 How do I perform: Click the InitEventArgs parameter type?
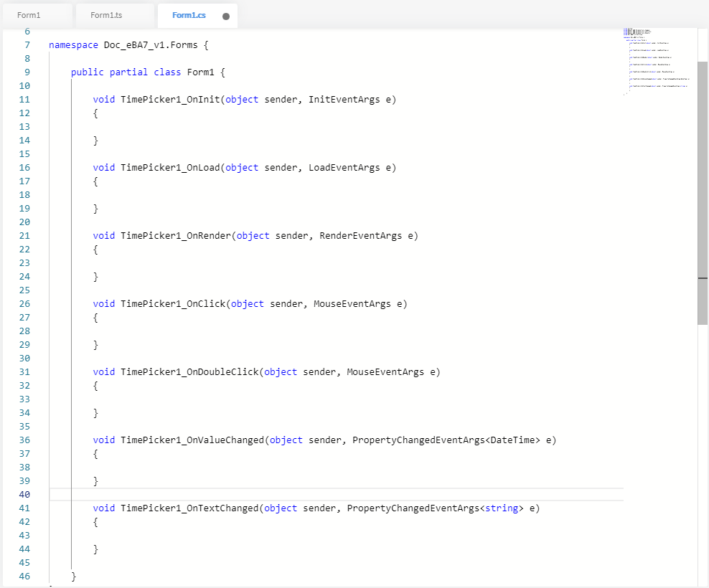click(x=344, y=99)
